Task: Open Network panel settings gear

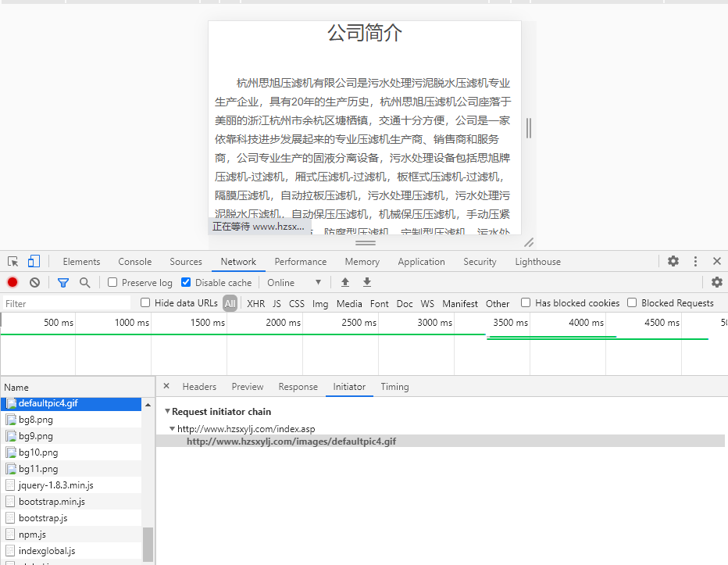Action: 717,282
